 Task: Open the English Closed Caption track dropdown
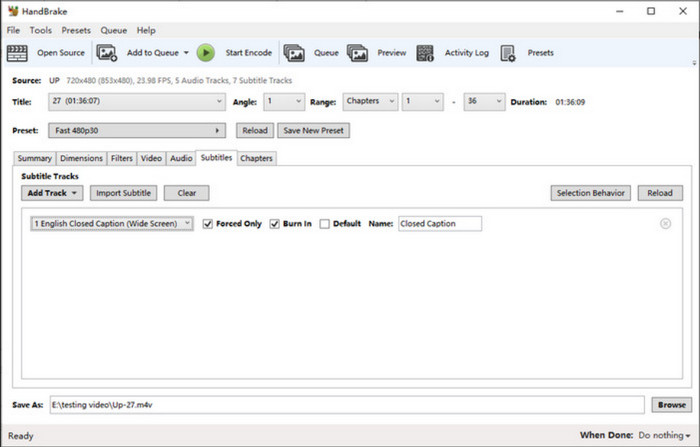pos(112,223)
